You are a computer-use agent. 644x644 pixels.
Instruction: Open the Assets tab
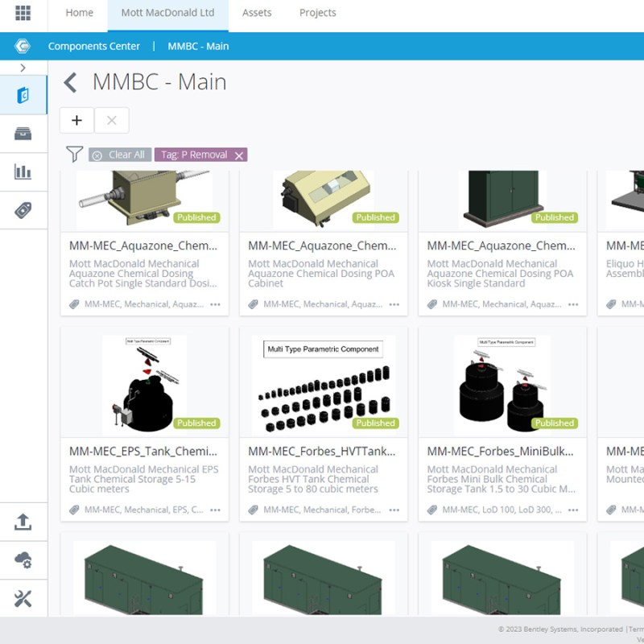[x=257, y=13]
